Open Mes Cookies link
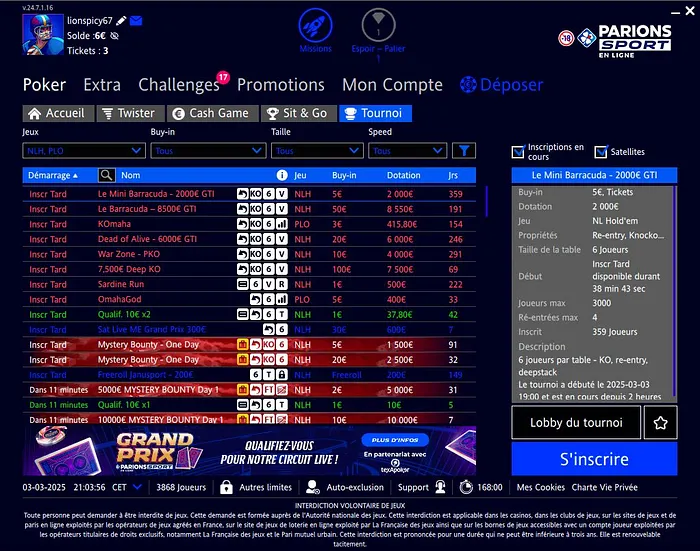 (540, 487)
